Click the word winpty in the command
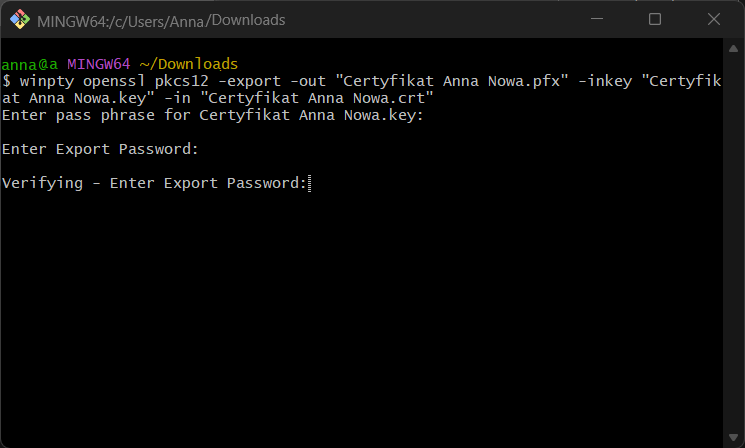 pyautogui.click(x=43, y=81)
